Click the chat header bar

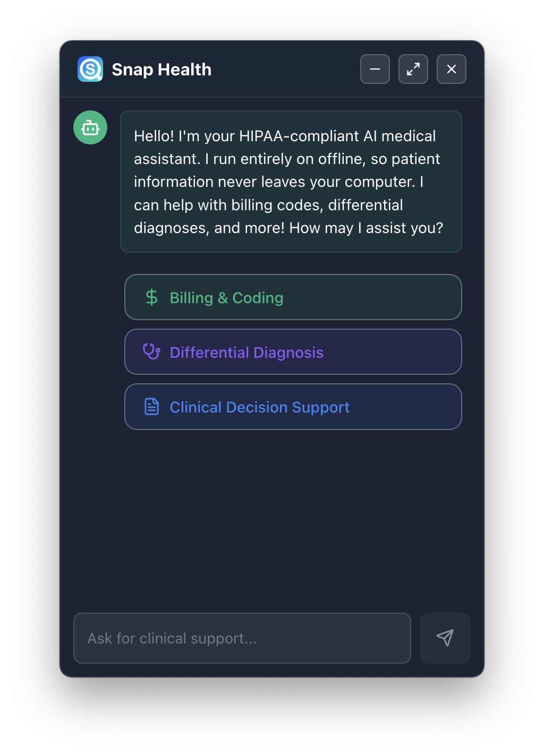click(x=272, y=69)
